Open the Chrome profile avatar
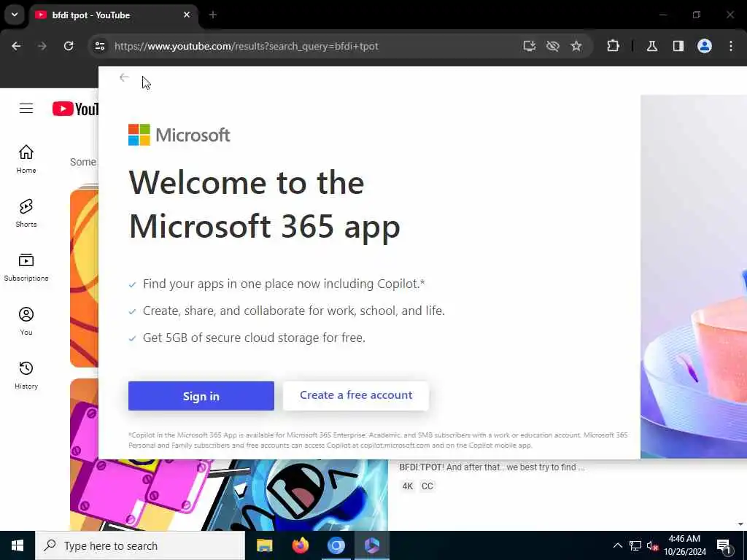The image size is (747, 560). [x=705, y=46]
